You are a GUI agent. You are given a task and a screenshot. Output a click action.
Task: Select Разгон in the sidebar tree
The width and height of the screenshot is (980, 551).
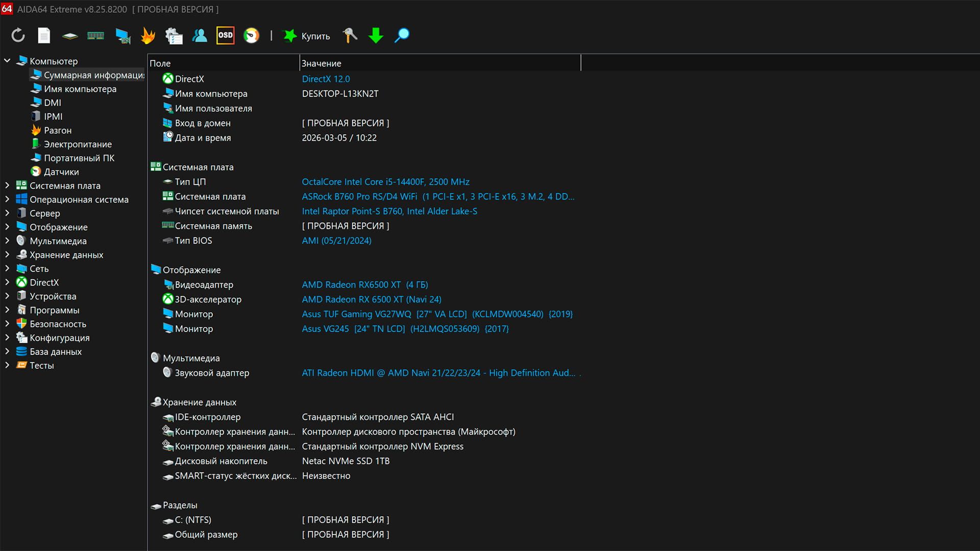click(x=58, y=131)
